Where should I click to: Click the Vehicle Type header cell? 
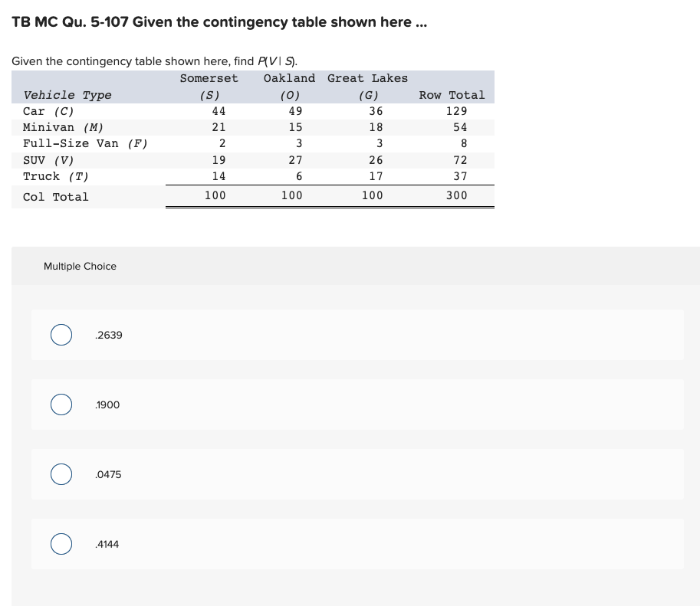(x=67, y=95)
